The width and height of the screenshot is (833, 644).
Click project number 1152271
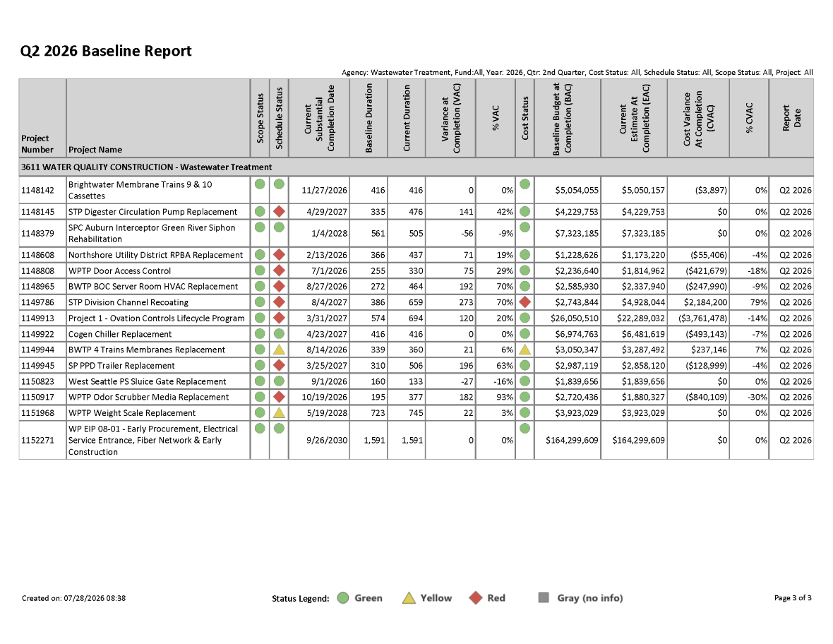[37, 440]
